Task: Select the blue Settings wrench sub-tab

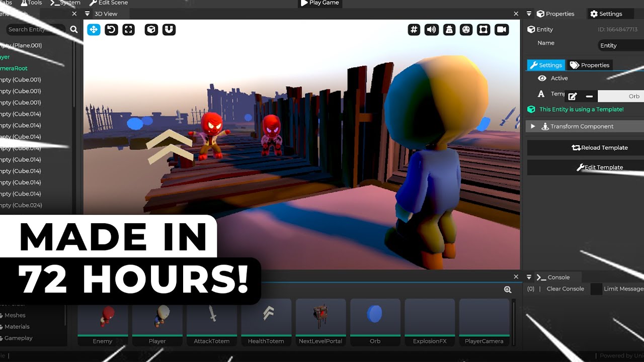Action: coord(546,65)
